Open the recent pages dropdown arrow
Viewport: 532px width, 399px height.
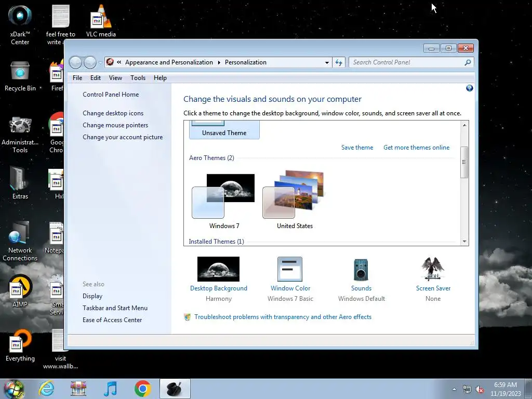[100, 63]
